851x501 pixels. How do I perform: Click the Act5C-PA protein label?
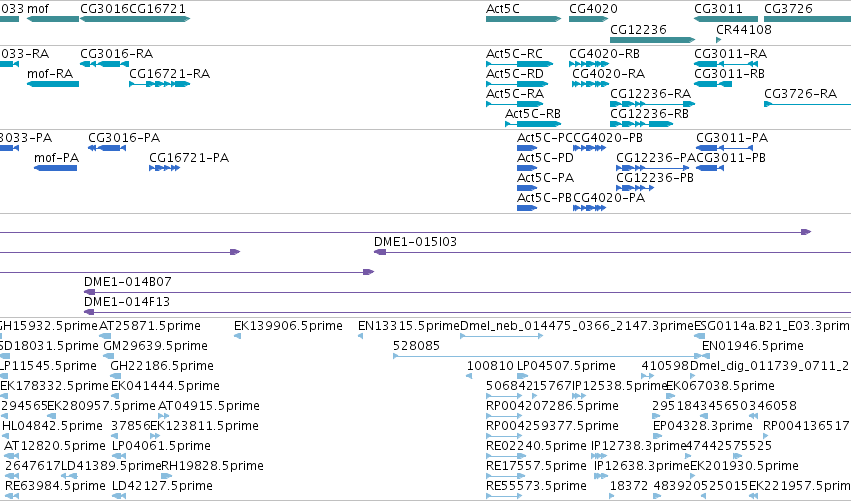[545, 178]
